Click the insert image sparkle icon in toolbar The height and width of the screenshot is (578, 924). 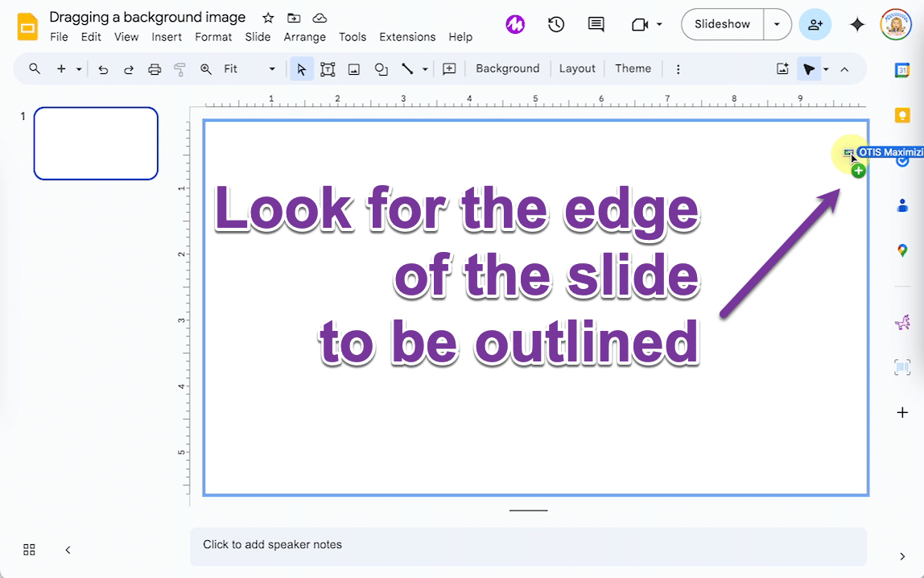782,69
